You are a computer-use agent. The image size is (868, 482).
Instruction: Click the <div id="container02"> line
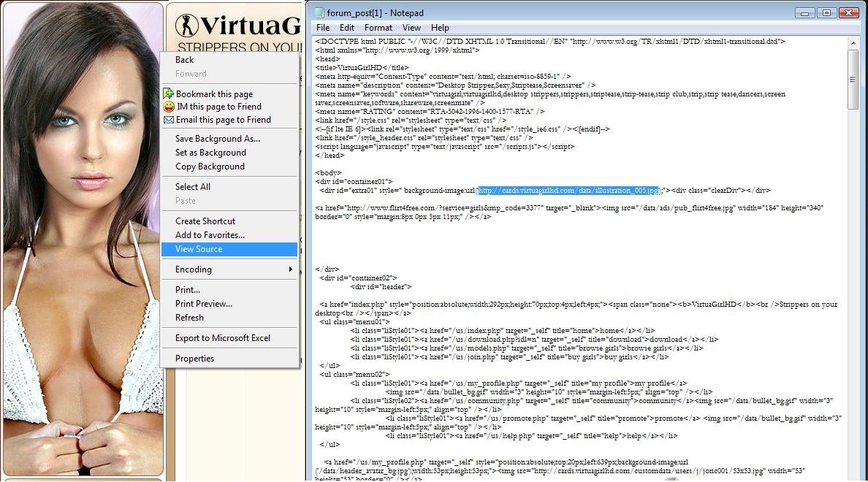[358, 278]
